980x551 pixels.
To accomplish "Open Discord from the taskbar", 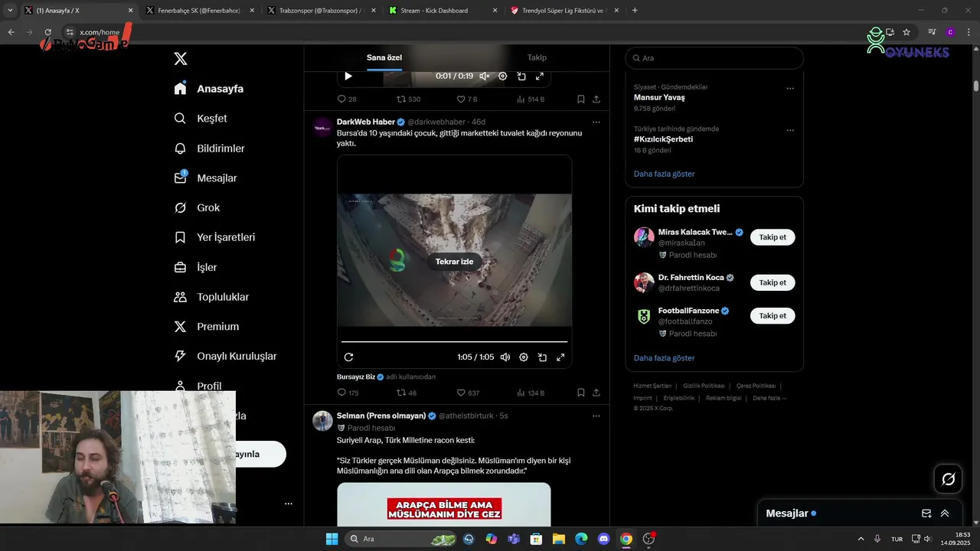I will point(603,539).
